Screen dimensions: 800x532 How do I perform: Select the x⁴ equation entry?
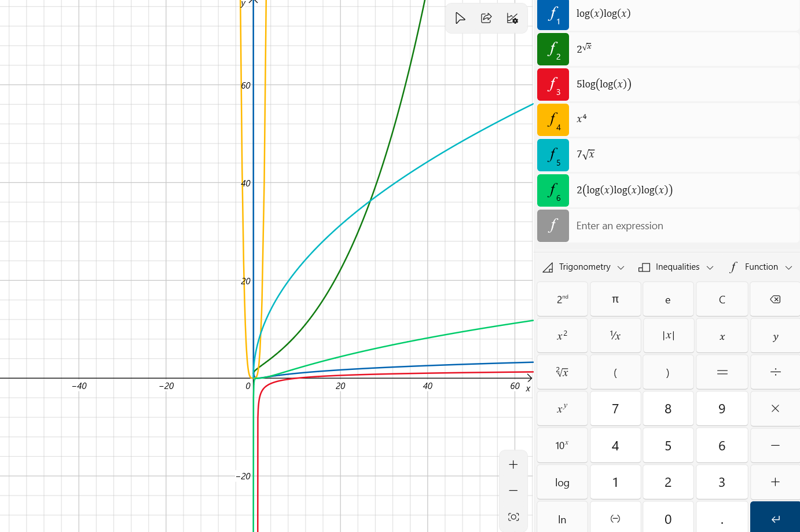[683, 119]
